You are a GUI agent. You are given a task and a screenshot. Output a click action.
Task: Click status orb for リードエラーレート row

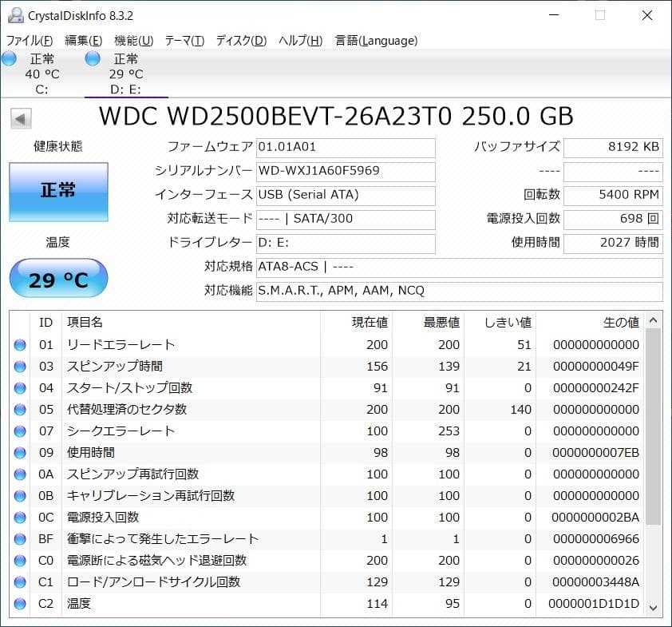tap(20, 345)
